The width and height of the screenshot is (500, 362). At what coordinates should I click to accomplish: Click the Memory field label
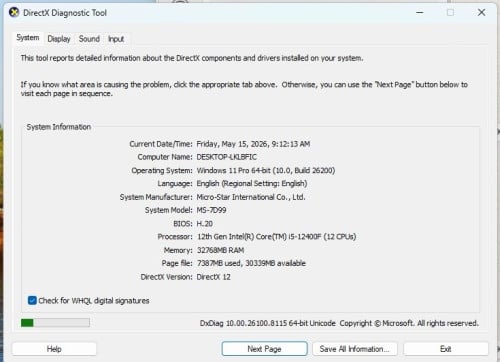click(x=178, y=250)
